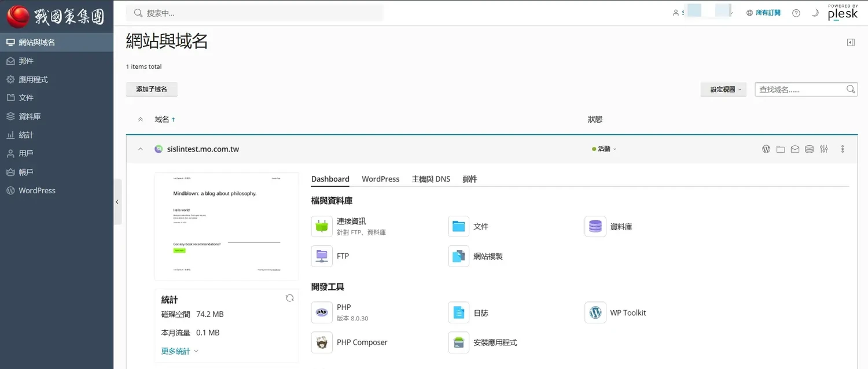Click the 狀態 column header

pyautogui.click(x=595, y=119)
